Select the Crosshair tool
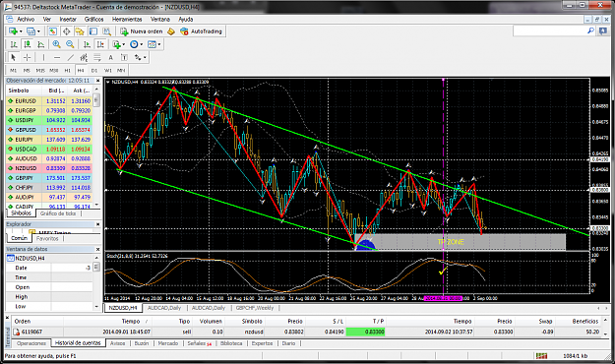 click(x=28, y=58)
